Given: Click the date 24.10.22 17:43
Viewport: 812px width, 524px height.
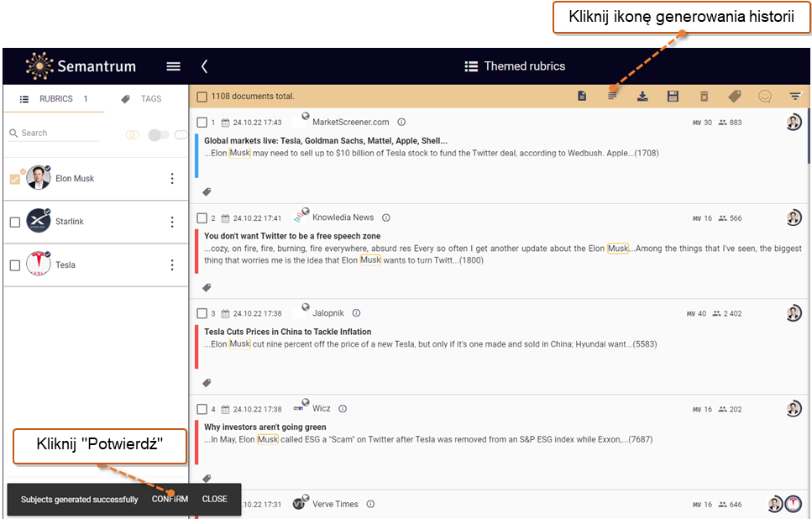Looking at the screenshot, I should click(258, 123).
